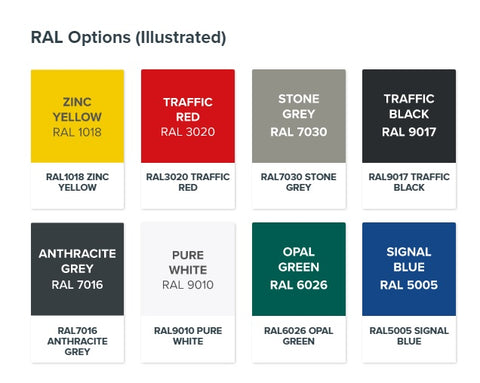Select the Zinc Yellow RAL 1018 swatch
Screen dimensions: 480x383
77,116
